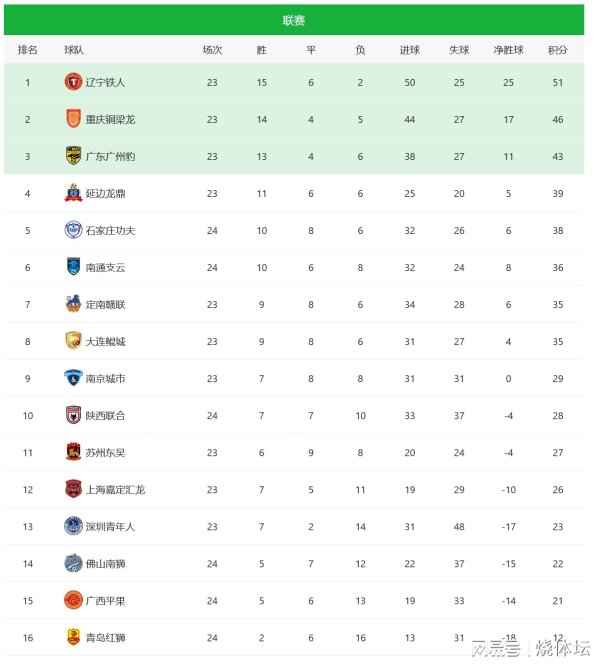The width and height of the screenshot is (600, 665).
Task: Click the 南通支云 team badge
Action: pyautogui.click(x=73, y=267)
